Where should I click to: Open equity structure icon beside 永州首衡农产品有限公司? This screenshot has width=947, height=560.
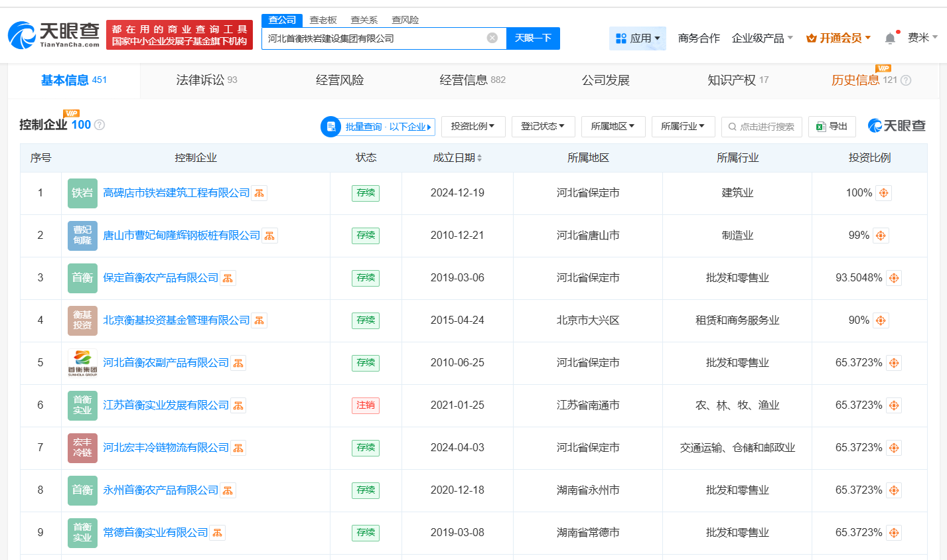[x=228, y=490]
